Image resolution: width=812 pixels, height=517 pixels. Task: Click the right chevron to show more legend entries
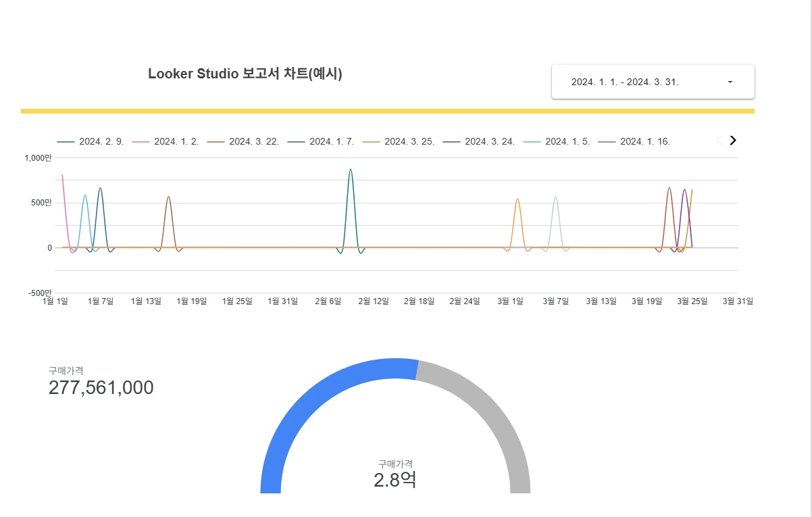pyautogui.click(x=732, y=141)
